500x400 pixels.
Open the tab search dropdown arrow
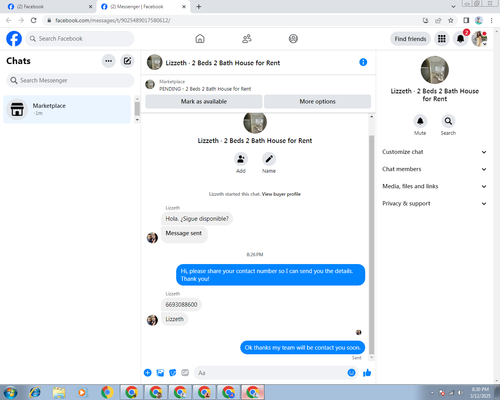pyautogui.click(x=453, y=6)
